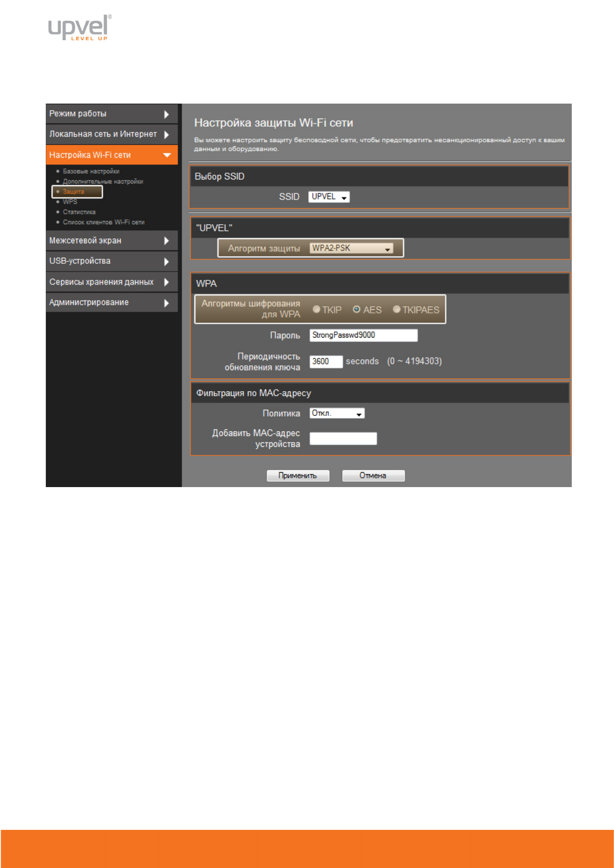Click the USB-устройства arrow icon
The image size is (614, 868).
coord(167,261)
